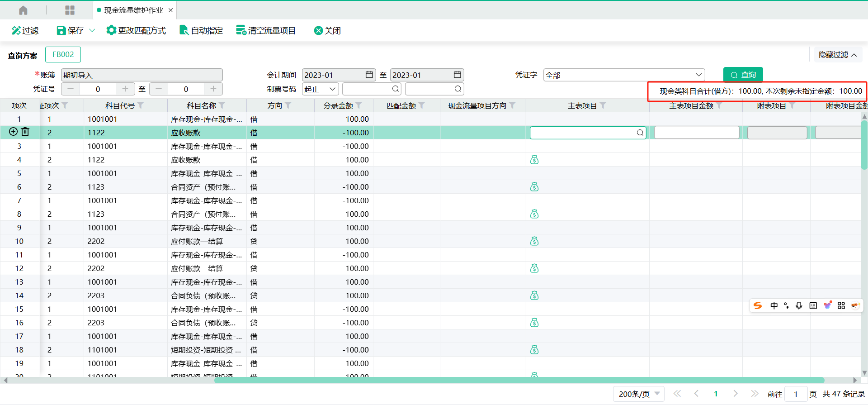868x405 pixels.
Task: Click the 主表项目金额 input on row 2
Action: point(697,133)
